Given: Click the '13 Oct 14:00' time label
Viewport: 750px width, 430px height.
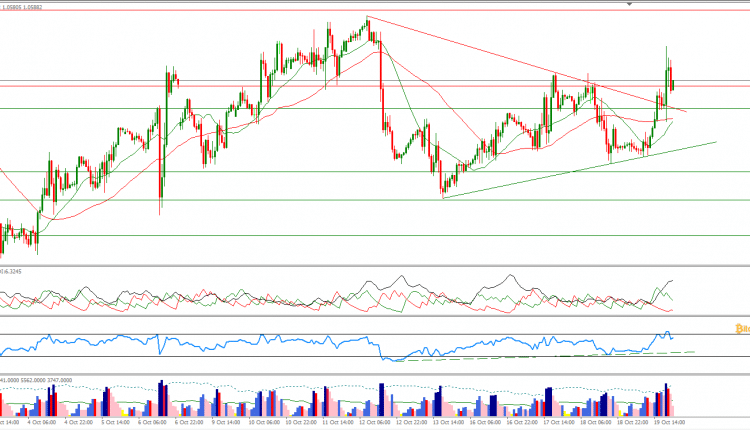Looking at the screenshot, I should coord(448,422).
